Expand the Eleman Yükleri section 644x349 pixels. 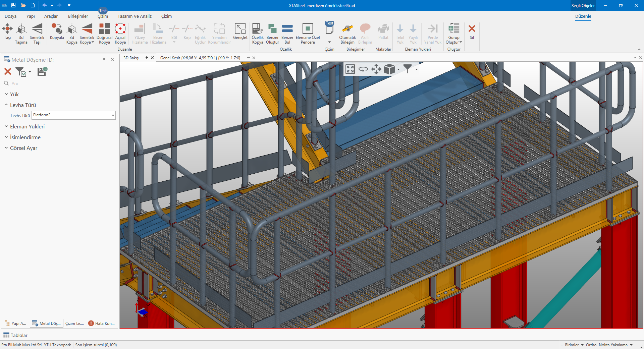(27, 127)
